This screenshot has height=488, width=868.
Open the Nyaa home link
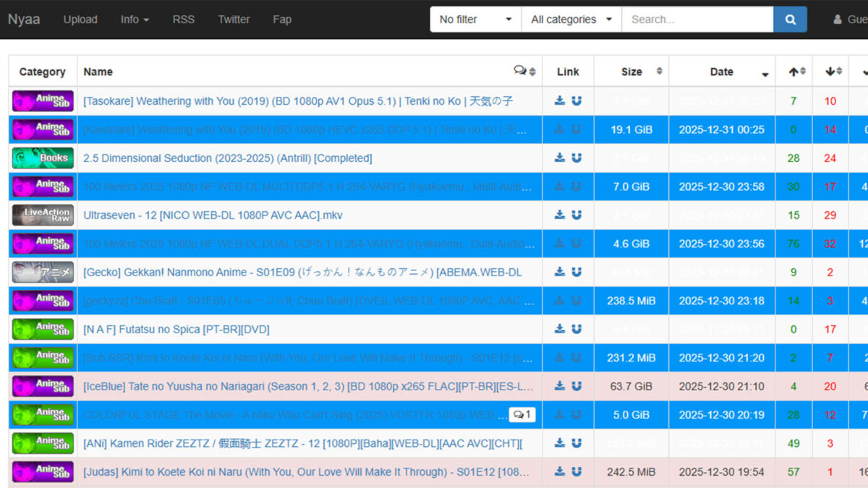(x=24, y=20)
